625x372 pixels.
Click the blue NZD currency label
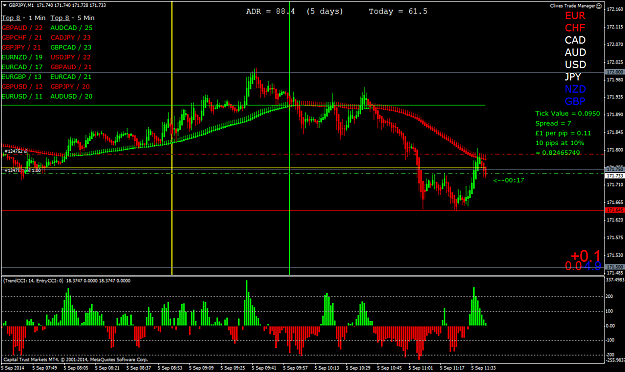575,89
